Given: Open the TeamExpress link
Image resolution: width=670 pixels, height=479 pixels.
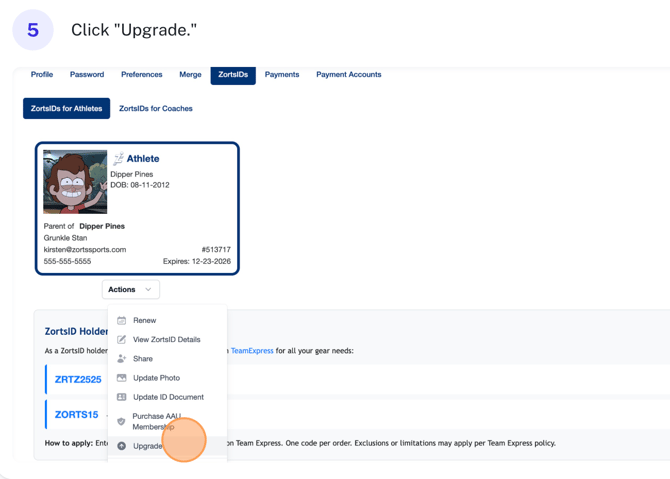Looking at the screenshot, I should pyautogui.click(x=252, y=351).
